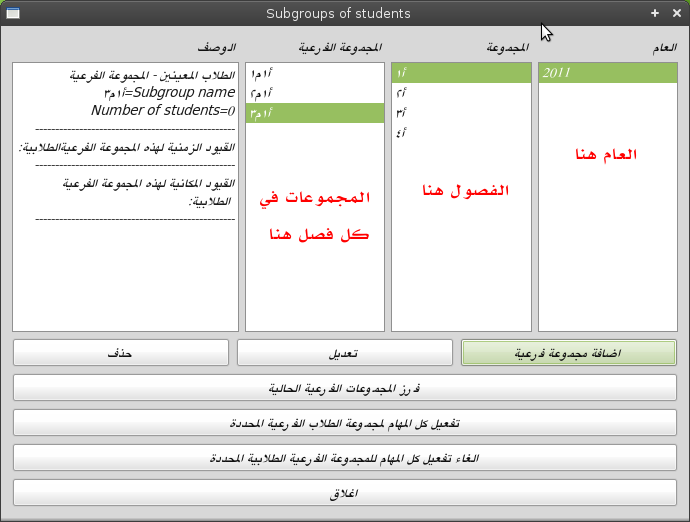Select subgroup أ١م٢ in the subgroups list
The height and width of the screenshot is (522, 690).
coord(314,93)
